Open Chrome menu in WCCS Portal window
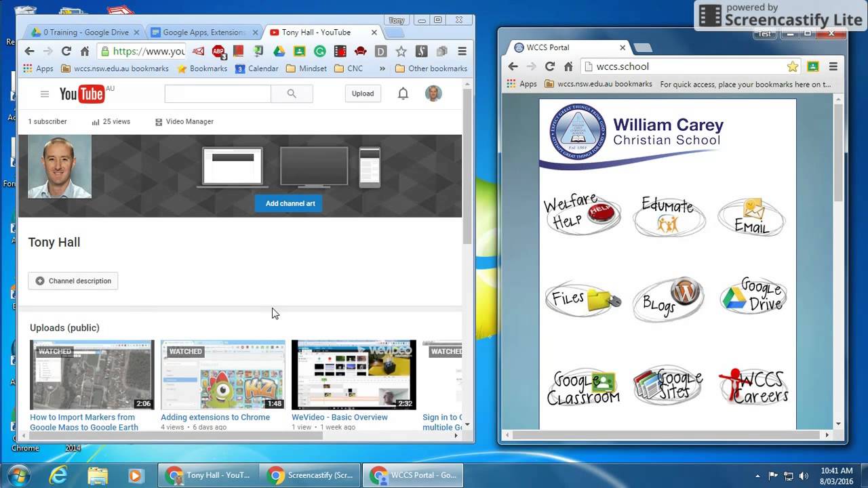 (x=833, y=66)
